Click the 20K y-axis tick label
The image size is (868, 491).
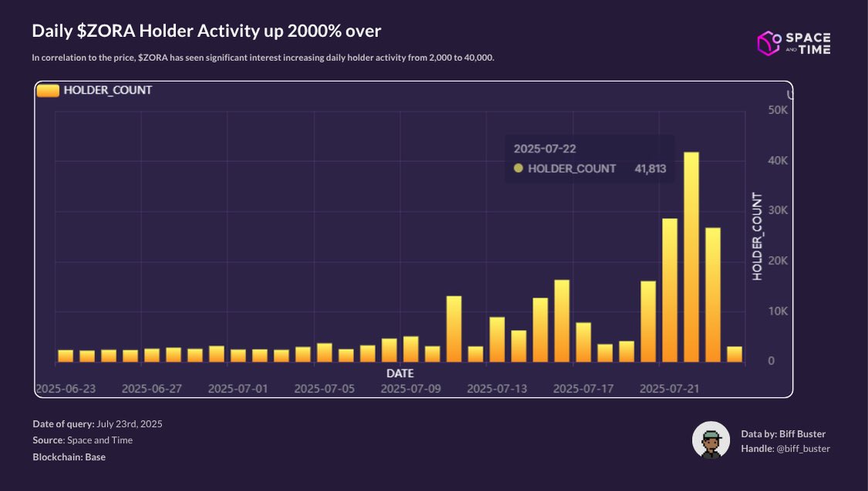778,261
